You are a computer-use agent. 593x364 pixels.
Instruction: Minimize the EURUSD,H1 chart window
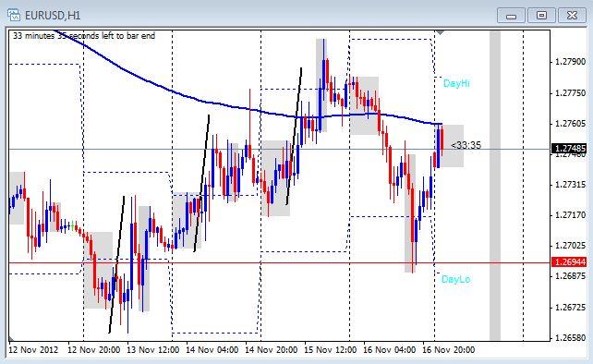[511, 16]
